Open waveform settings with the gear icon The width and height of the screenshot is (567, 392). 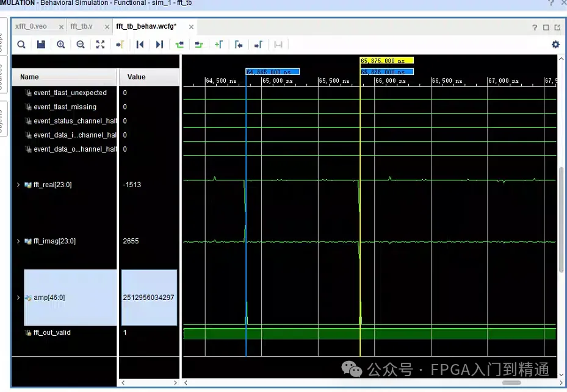point(555,45)
